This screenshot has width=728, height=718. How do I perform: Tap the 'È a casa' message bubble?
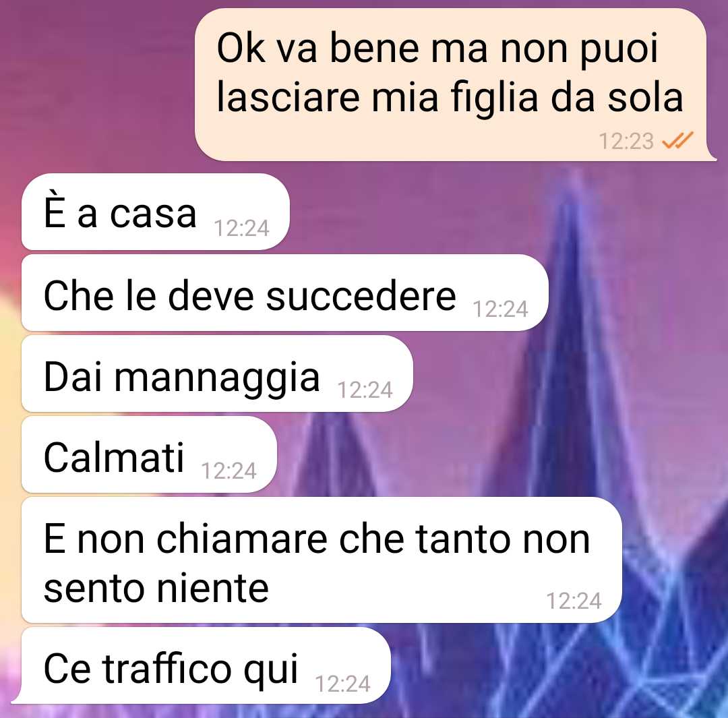click(x=156, y=211)
